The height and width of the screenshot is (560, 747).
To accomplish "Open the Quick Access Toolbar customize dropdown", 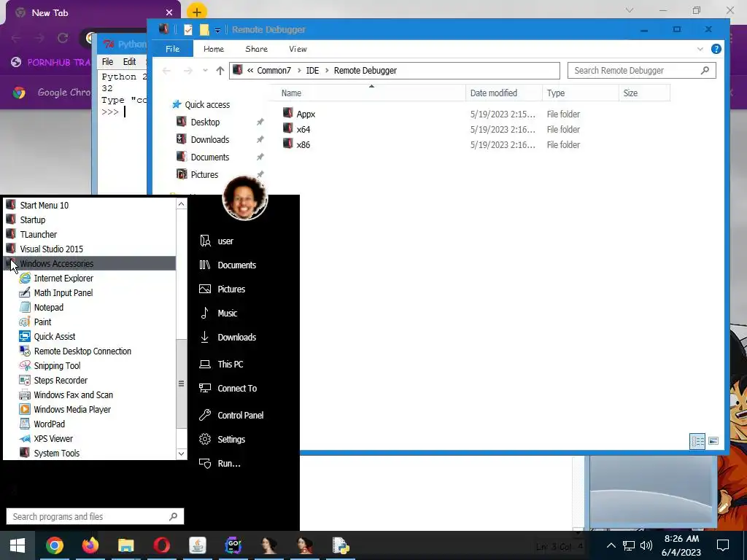I will click(217, 30).
